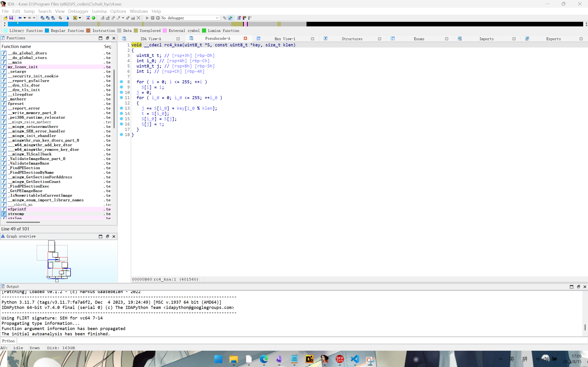This screenshot has width=588, height=367.
Task: Click the Open file icon in toolbar
Action: (x=6, y=18)
